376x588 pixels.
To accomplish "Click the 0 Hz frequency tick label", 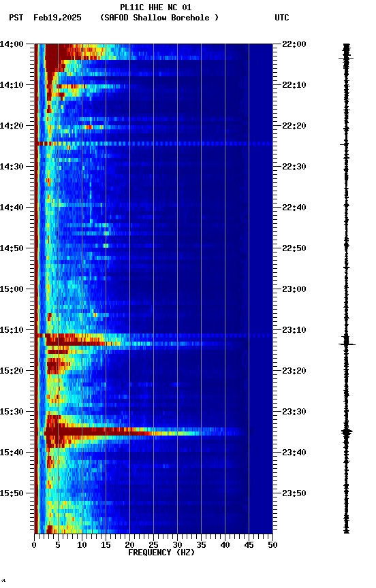I will point(34,545).
